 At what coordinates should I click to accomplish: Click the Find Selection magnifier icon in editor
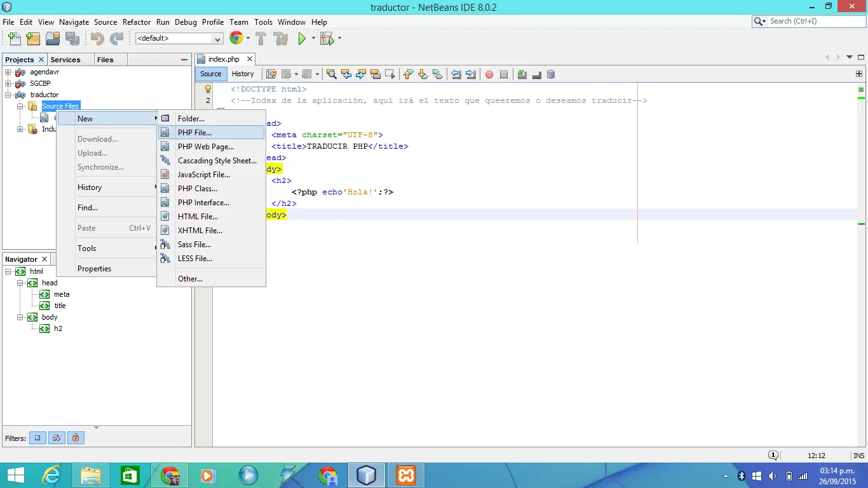point(331,74)
